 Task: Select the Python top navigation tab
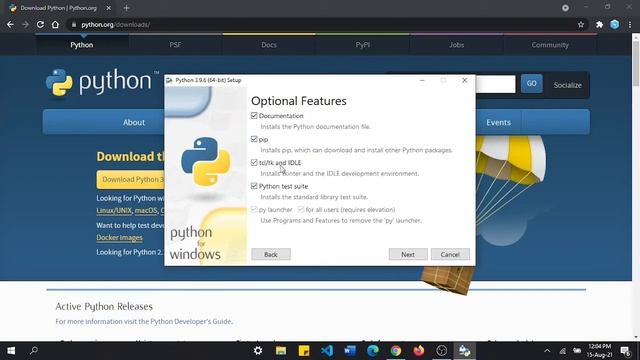tap(82, 45)
